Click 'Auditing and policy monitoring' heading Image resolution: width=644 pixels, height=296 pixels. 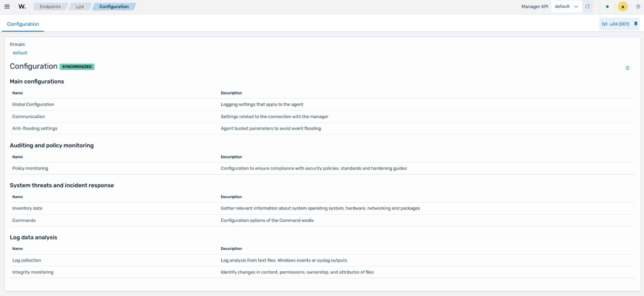point(52,145)
